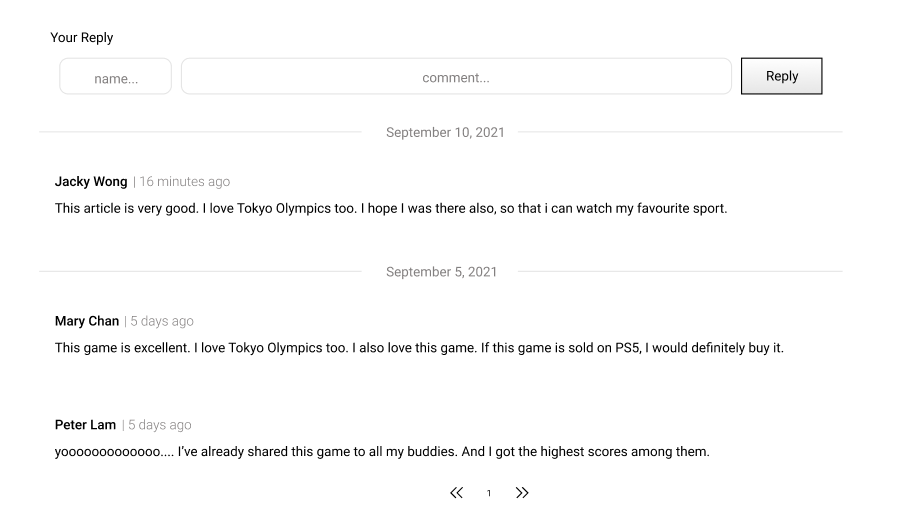Image resolution: width=902 pixels, height=513 pixels.
Task: Click Mary Chan's 5 days ago timestamp
Action: [x=162, y=321]
